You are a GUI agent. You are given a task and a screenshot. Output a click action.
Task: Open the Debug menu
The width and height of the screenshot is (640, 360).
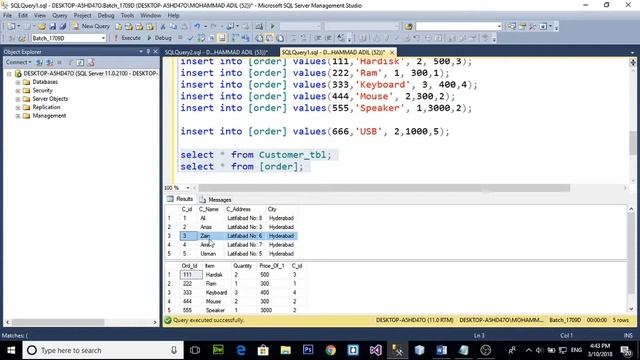pos(106,16)
